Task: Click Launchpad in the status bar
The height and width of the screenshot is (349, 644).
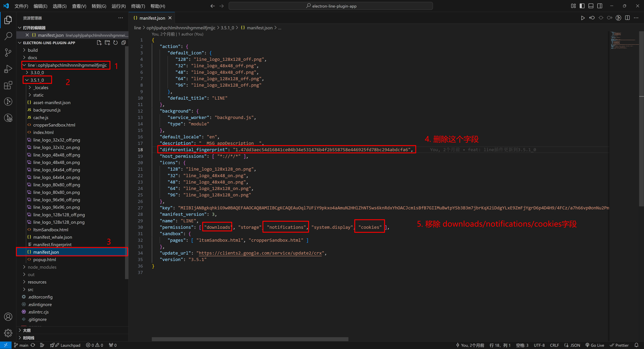Action: pyautogui.click(x=65, y=345)
